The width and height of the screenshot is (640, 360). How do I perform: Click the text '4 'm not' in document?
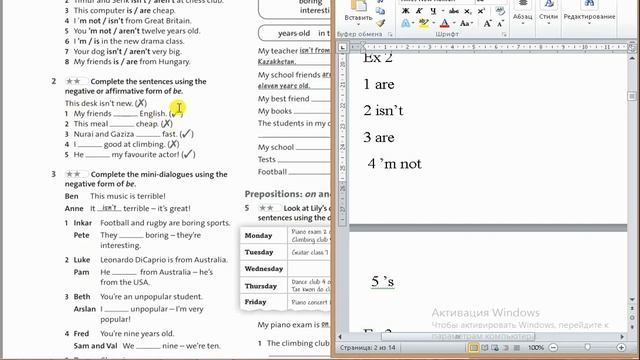[394, 164]
